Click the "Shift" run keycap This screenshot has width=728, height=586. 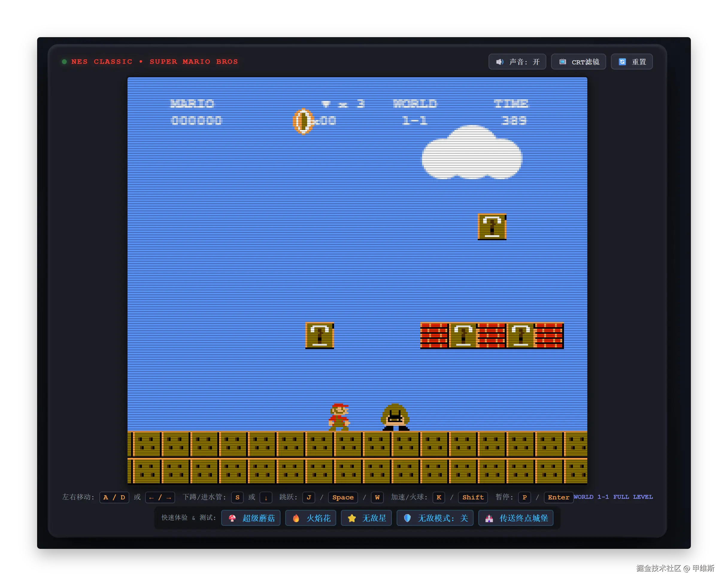click(473, 497)
